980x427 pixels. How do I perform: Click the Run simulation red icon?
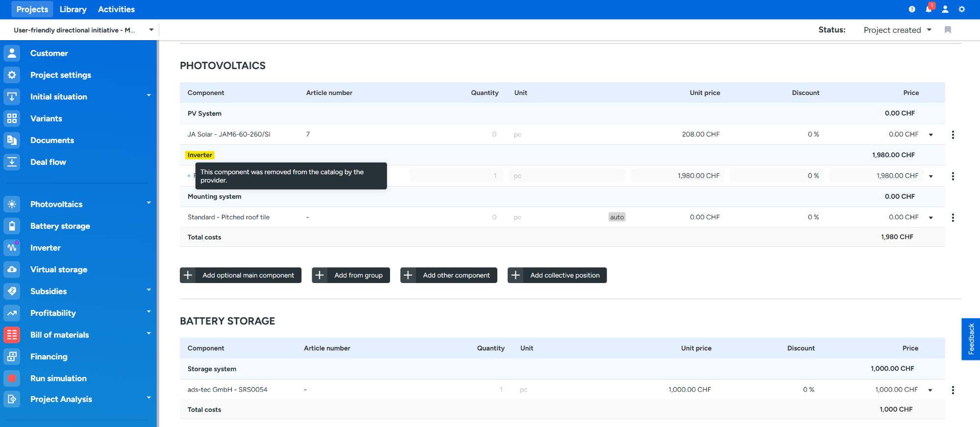[12, 379]
